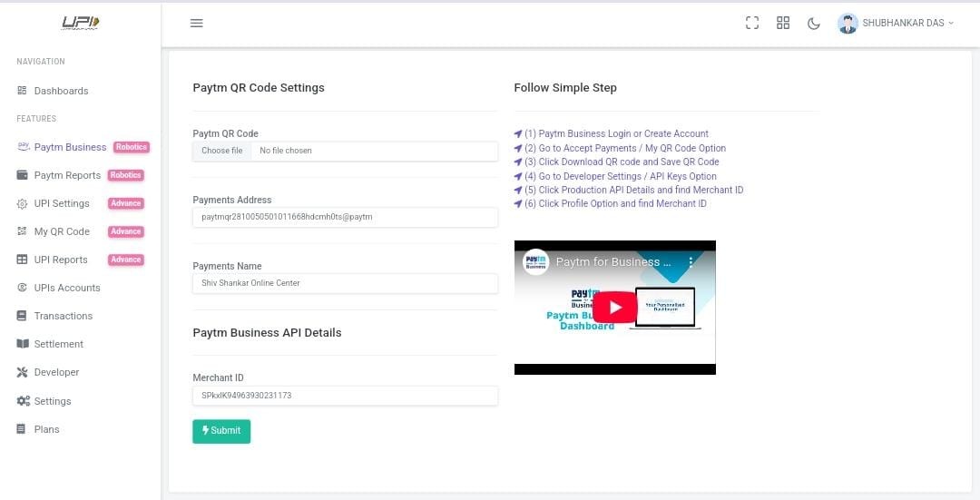The width and height of the screenshot is (980, 500).
Task: Click the UPI Settings gear icon
Action: pos(22,204)
